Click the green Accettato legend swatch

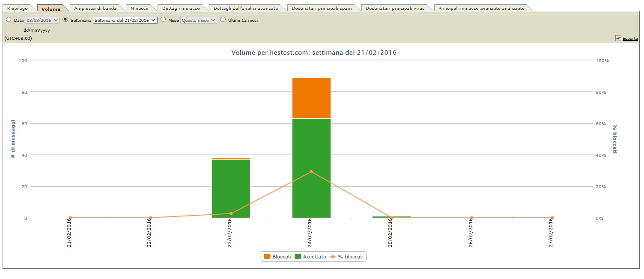click(298, 256)
